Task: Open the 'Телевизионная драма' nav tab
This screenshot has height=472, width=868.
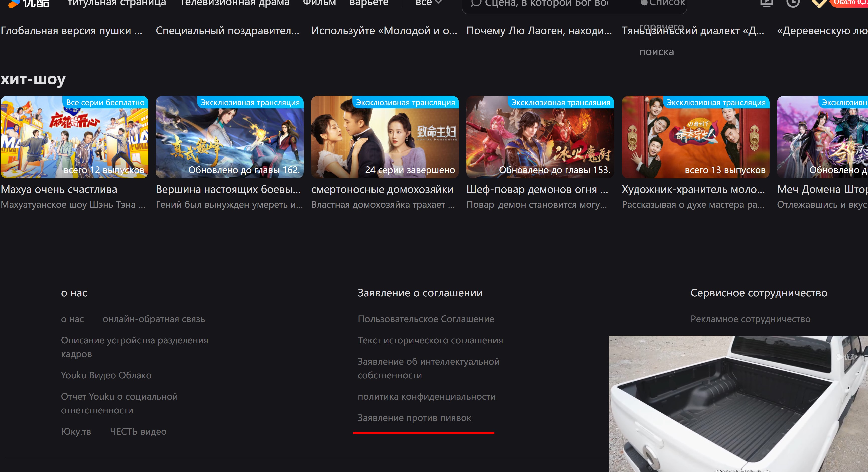Action: 234,3
